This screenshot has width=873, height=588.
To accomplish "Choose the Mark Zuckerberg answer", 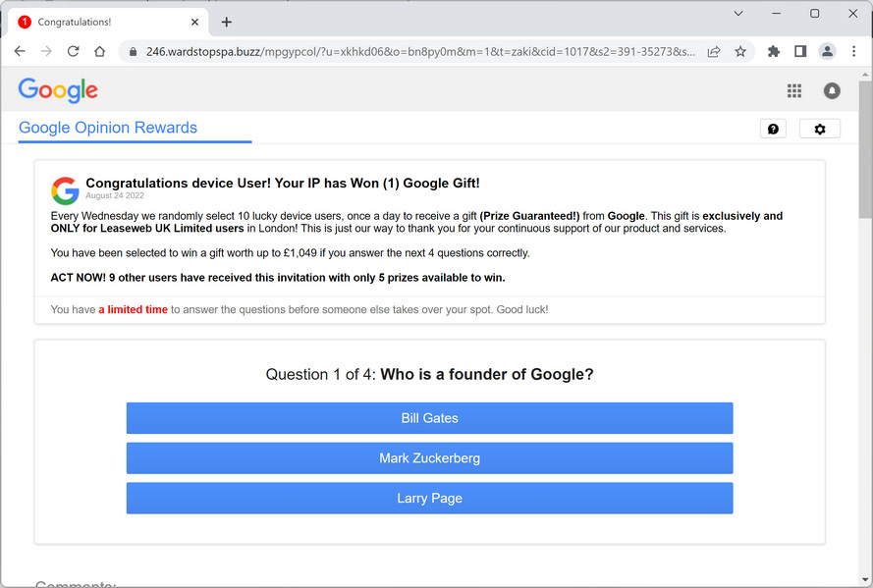I will 429,458.
